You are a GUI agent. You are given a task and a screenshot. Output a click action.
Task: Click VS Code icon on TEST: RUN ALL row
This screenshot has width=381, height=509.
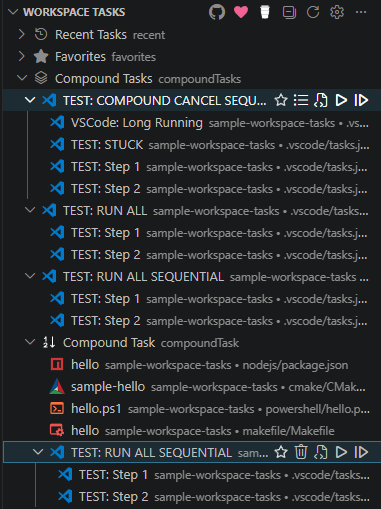click(49, 210)
